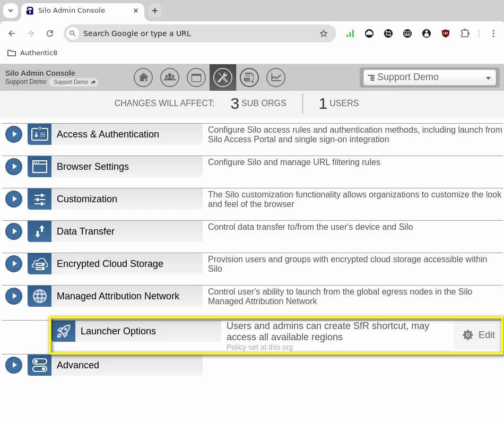Open the Extensions puzzle piece menu
Screen dimensions: 504x423
(x=465, y=33)
